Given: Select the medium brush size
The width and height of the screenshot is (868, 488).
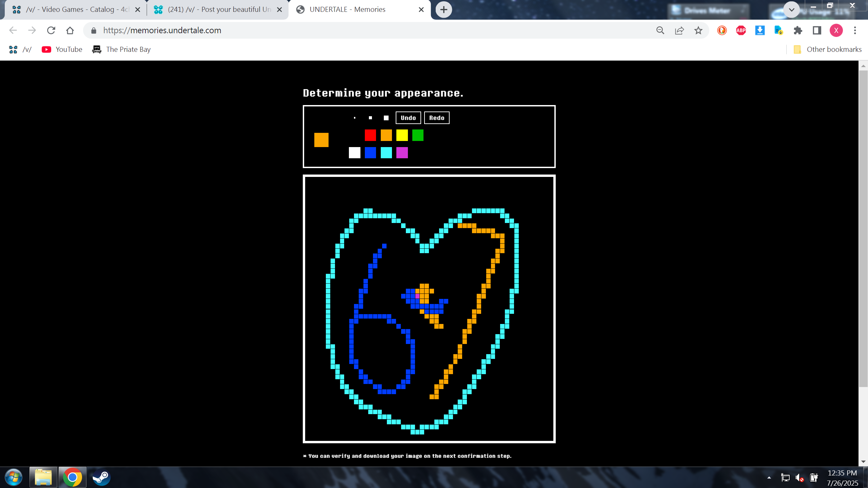Looking at the screenshot, I should pos(370,118).
